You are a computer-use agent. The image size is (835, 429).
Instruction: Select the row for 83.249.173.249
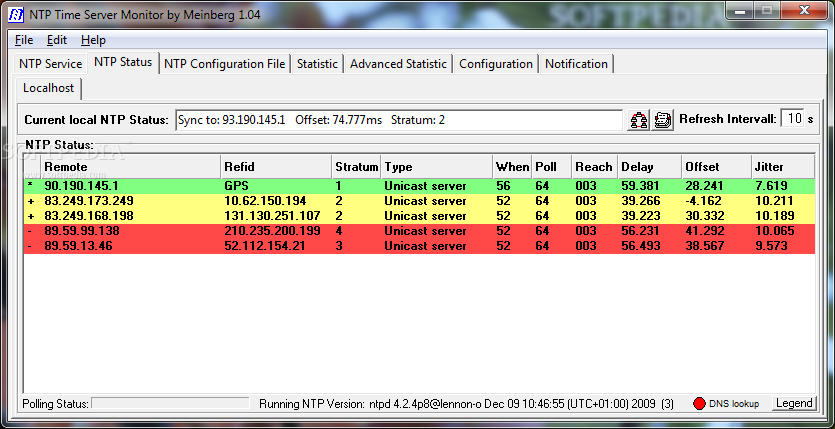tap(420, 201)
